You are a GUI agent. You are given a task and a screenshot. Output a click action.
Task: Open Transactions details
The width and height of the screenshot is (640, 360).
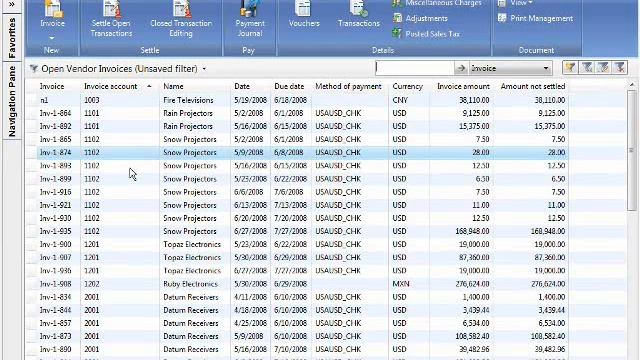[359, 14]
